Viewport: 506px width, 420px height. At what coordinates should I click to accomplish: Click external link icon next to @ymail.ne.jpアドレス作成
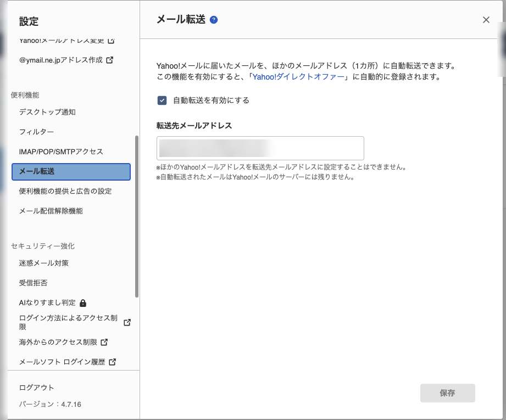point(110,60)
